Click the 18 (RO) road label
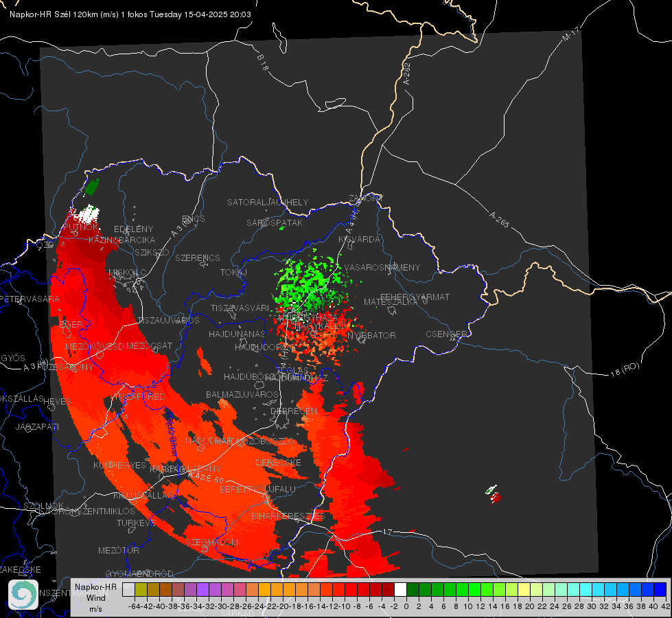Viewport: 672px width, 618px height. tap(625, 369)
